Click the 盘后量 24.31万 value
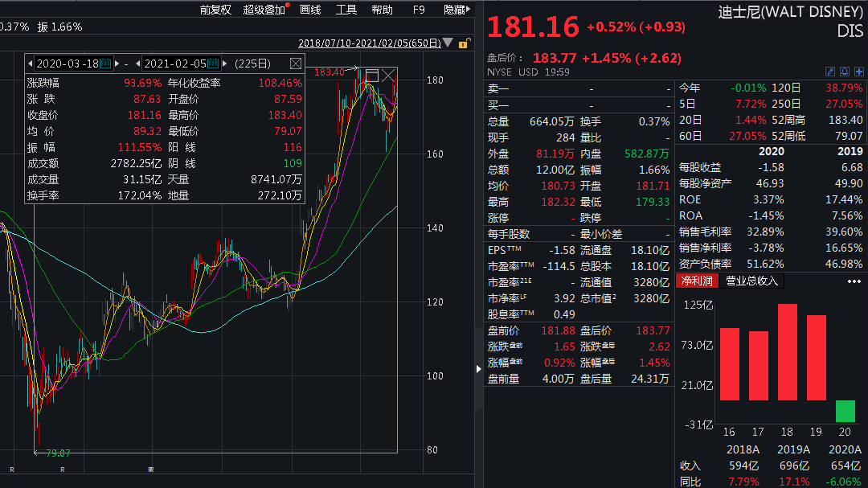The image size is (868, 488). 650,379
